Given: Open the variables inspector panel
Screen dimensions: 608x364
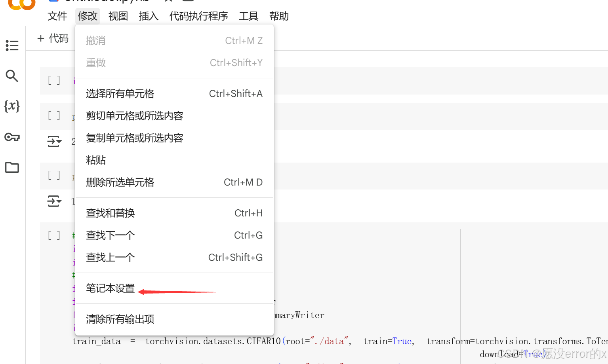Looking at the screenshot, I should pyautogui.click(x=12, y=106).
